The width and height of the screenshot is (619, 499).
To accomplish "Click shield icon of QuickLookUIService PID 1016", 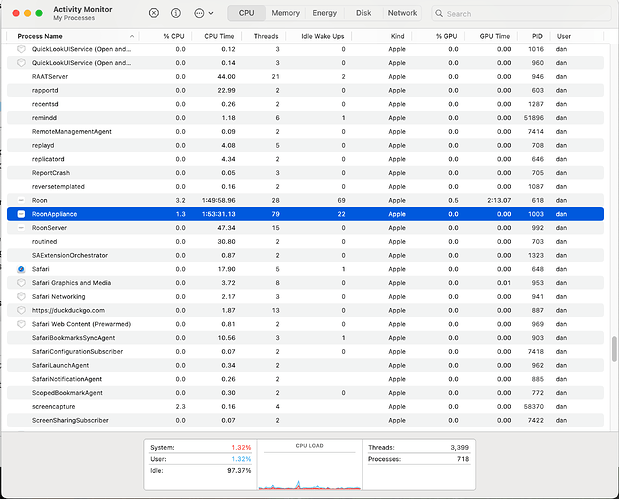I will (x=21, y=49).
